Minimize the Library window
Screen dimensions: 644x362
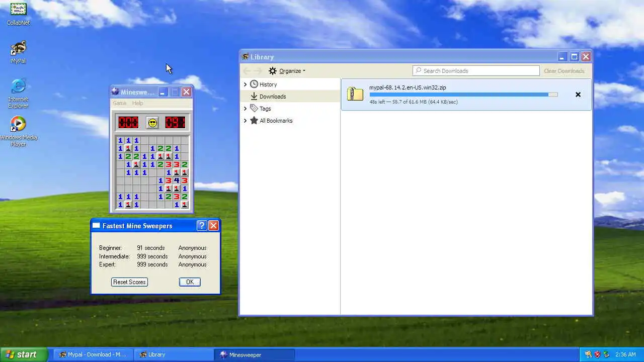(562, 57)
